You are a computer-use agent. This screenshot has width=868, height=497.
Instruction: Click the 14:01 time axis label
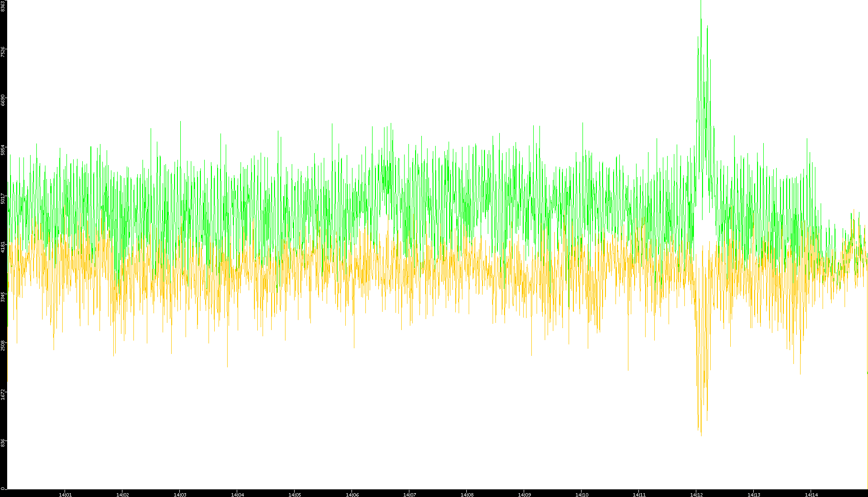[65, 495]
